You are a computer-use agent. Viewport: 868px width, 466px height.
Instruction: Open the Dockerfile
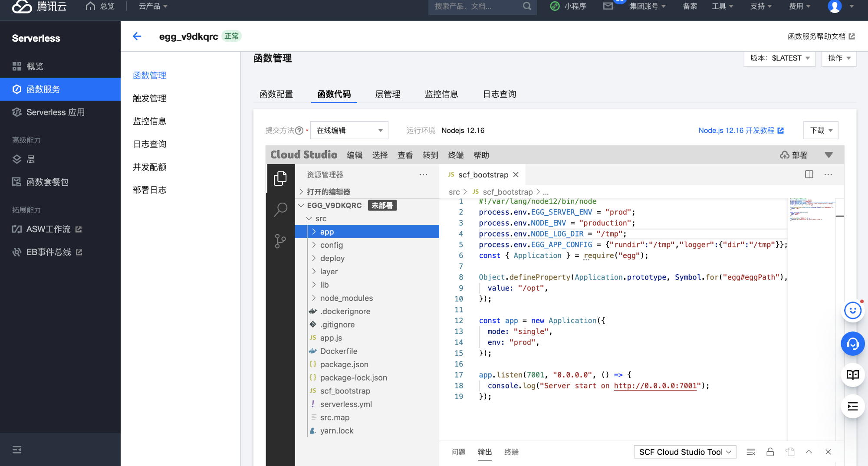[x=339, y=351]
